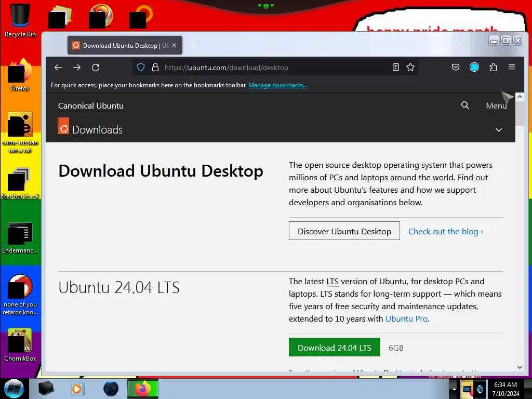Open the Canonical Ubuntu home link

(x=90, y=105)
